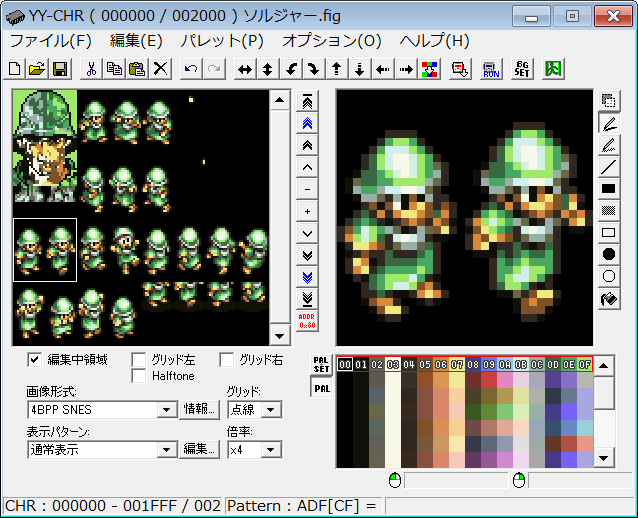Image resolution: width=638 pixels, height=518 pixels.
Task: Select the pen drawing tool
Action: (609, 123)
